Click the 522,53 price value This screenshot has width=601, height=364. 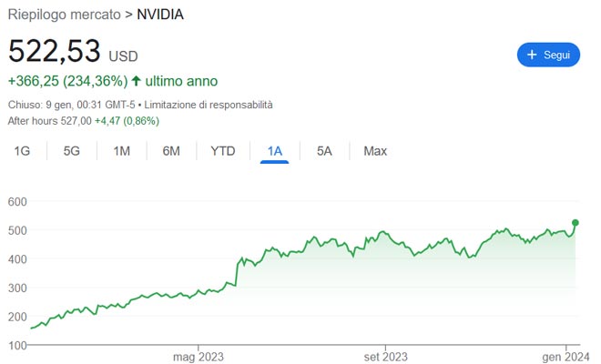(54, 51)
